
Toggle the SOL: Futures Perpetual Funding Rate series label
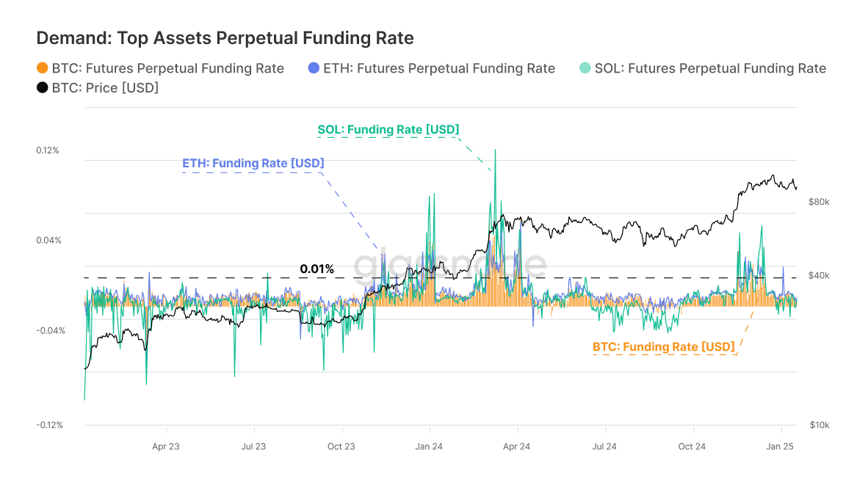tap(710, 68)
